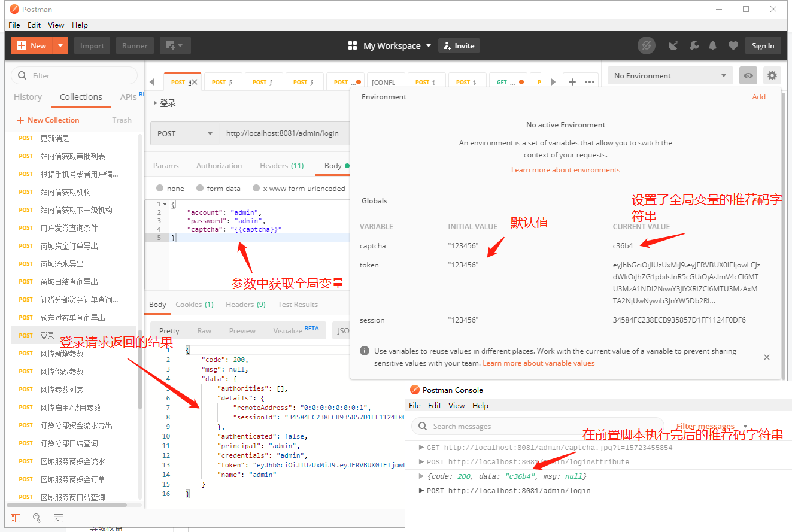This screenshot has width=792, height=532.
Task: Expand the POST /admin/login console entry
Action: 422,490
